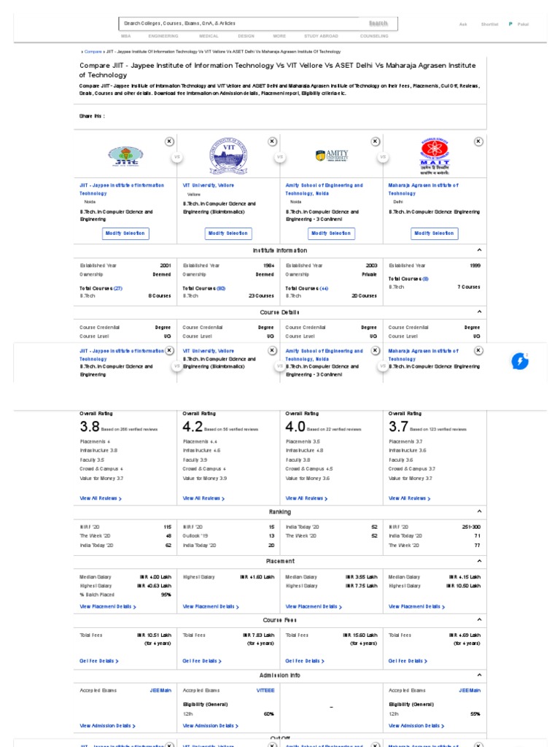Viewport: 560px width, 747px height.
Task: Click the MAIT college logo
Action: pos(435,155)
